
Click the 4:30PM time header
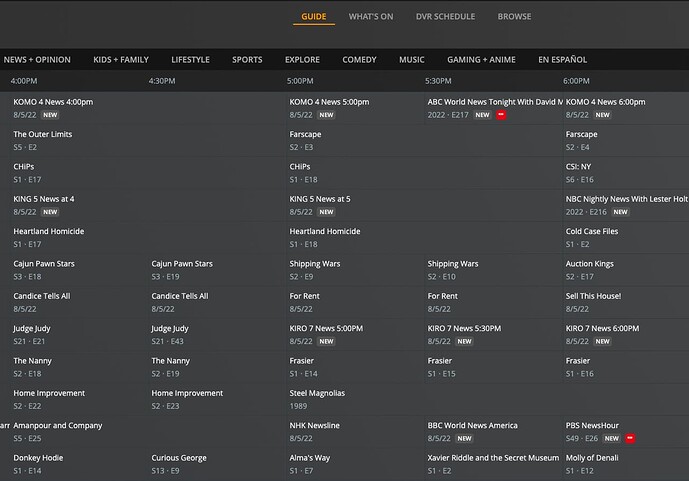[x=162, y=81]
